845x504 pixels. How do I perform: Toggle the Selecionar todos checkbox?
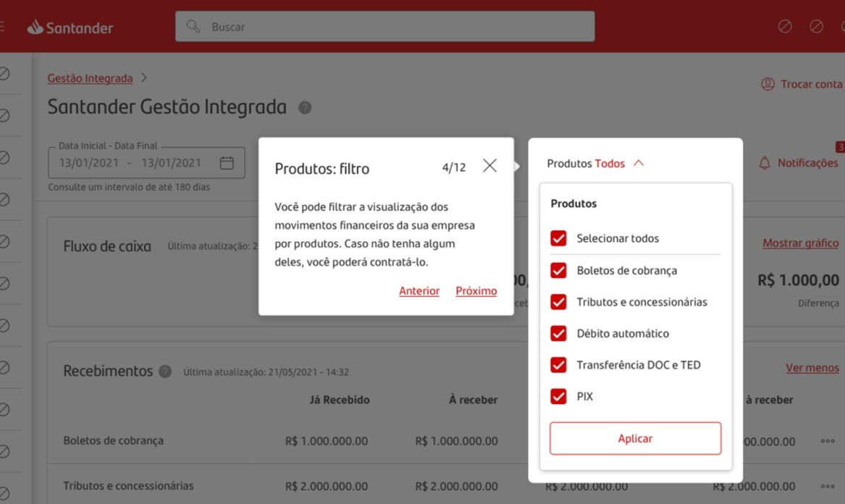click(558, 238)
